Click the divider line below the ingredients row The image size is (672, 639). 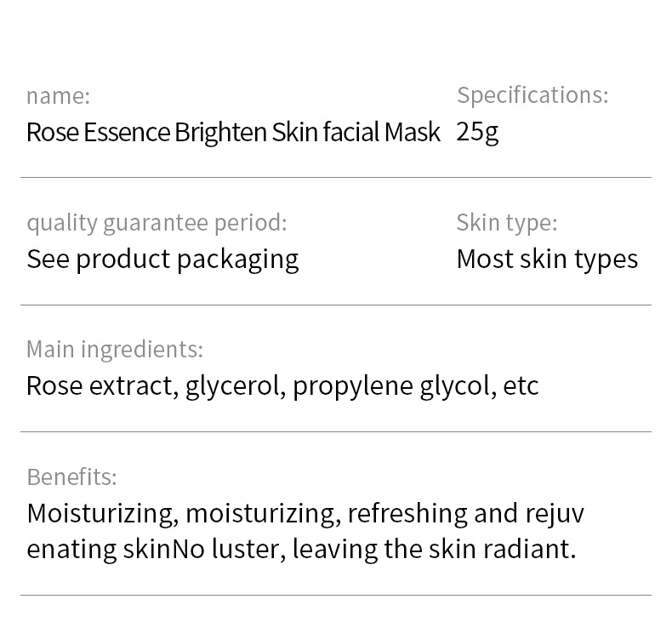tap(336, 432)
